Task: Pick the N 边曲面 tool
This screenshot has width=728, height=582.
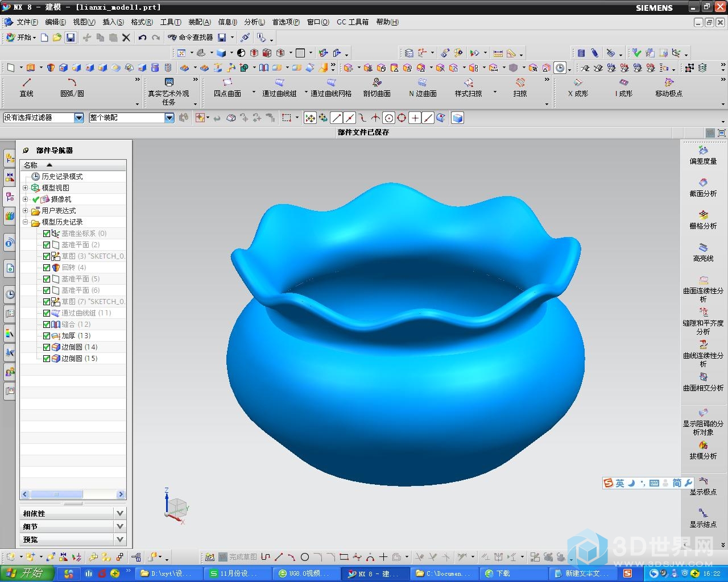Action: pyautogui.click(x=423, y=88)
